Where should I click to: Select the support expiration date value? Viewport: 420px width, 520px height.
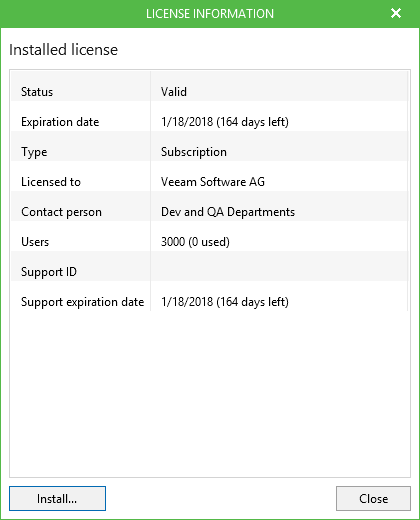tap(225, 302)
